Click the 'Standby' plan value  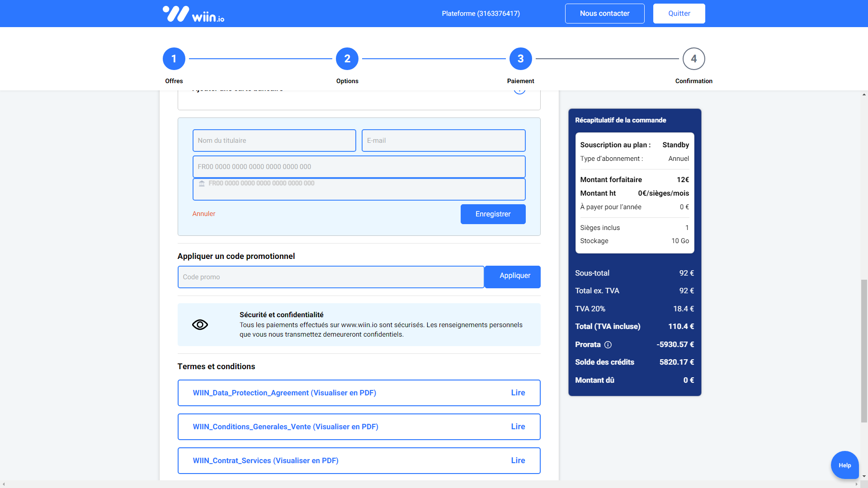[x=676, y=145]
